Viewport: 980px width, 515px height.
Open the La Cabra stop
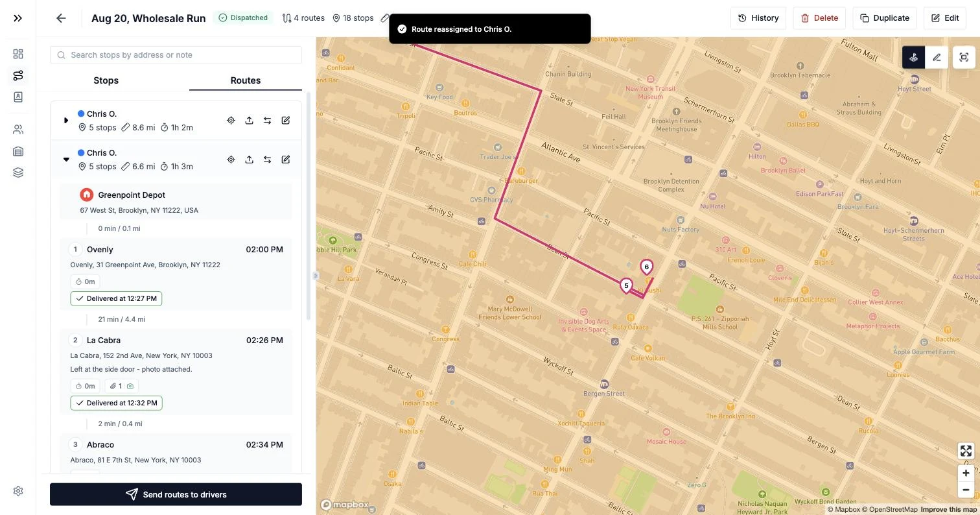click(176, 372)
